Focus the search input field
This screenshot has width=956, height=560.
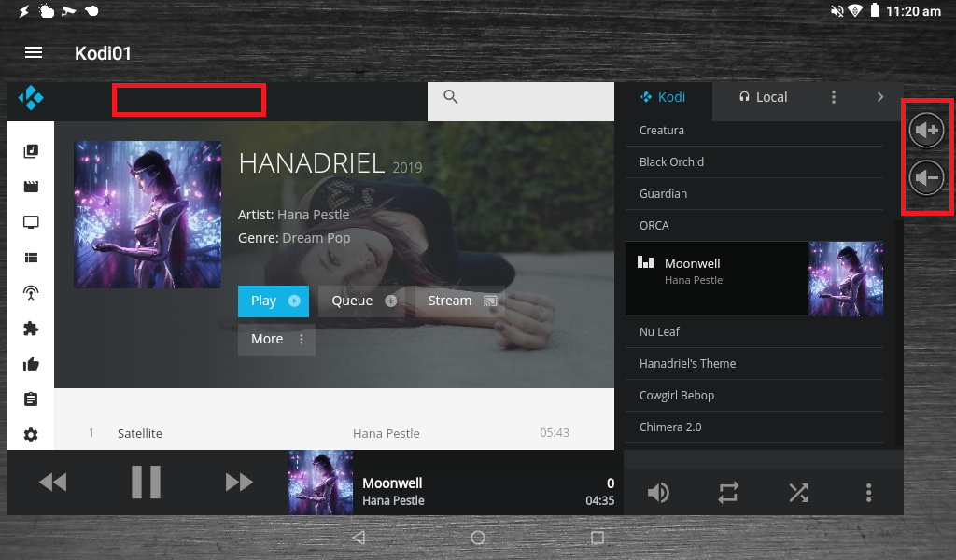tap(521, 102)
